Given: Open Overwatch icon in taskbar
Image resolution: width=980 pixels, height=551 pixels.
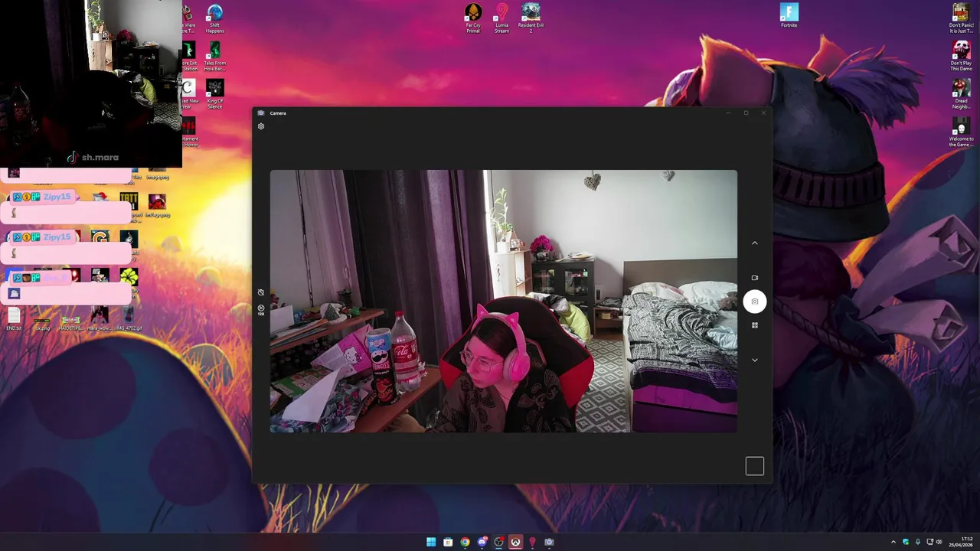Looking at the screenshot, I should 515,542.
